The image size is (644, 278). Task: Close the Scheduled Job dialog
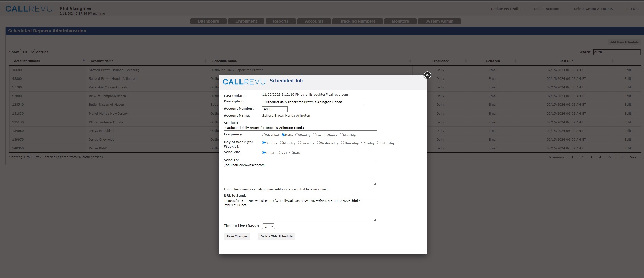[427, 75]
